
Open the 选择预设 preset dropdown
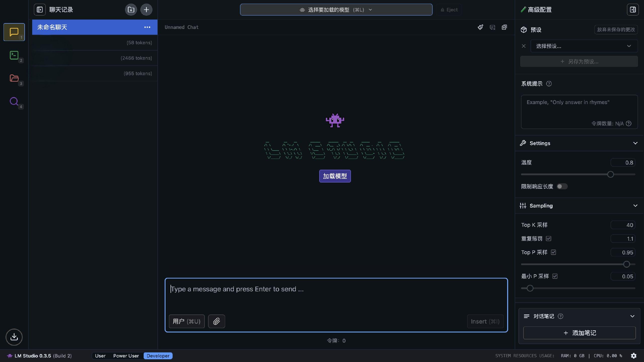584,46
